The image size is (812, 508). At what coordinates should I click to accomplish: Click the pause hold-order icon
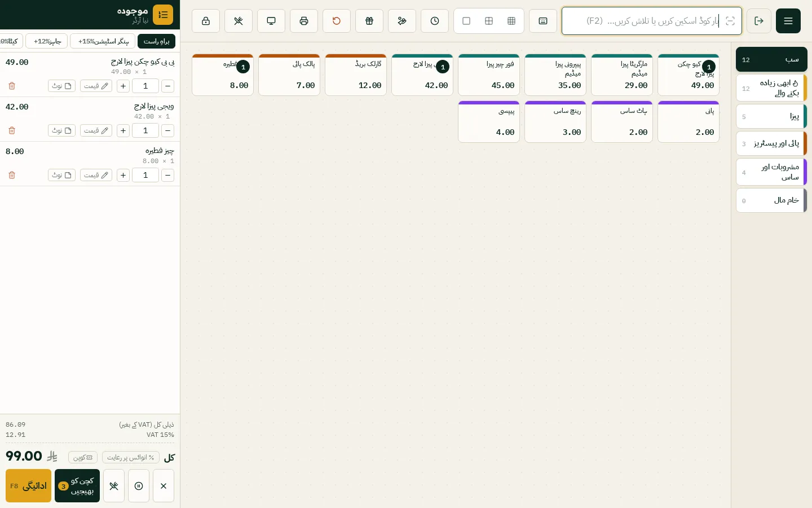(139, 486)
